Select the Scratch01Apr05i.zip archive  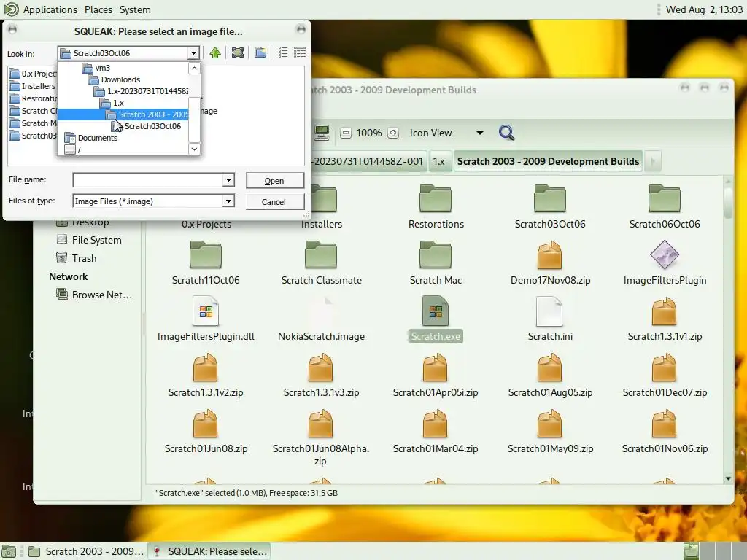point(436,376)
